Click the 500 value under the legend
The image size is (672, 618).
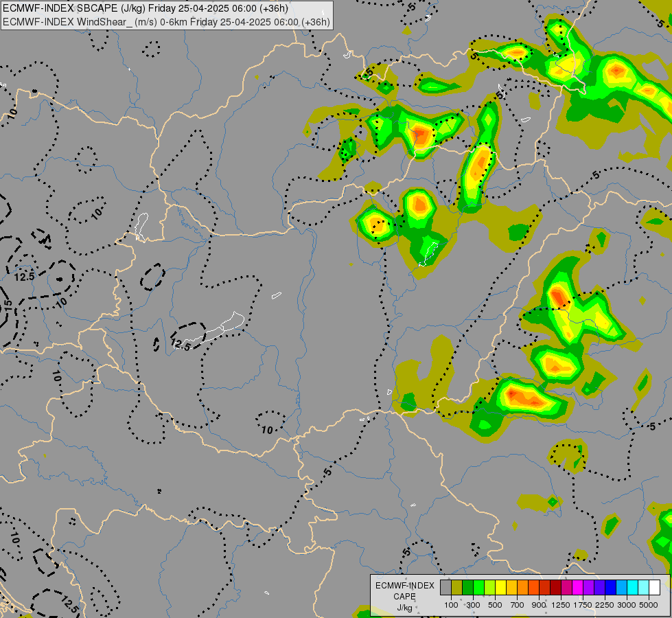tap(495, 605)
